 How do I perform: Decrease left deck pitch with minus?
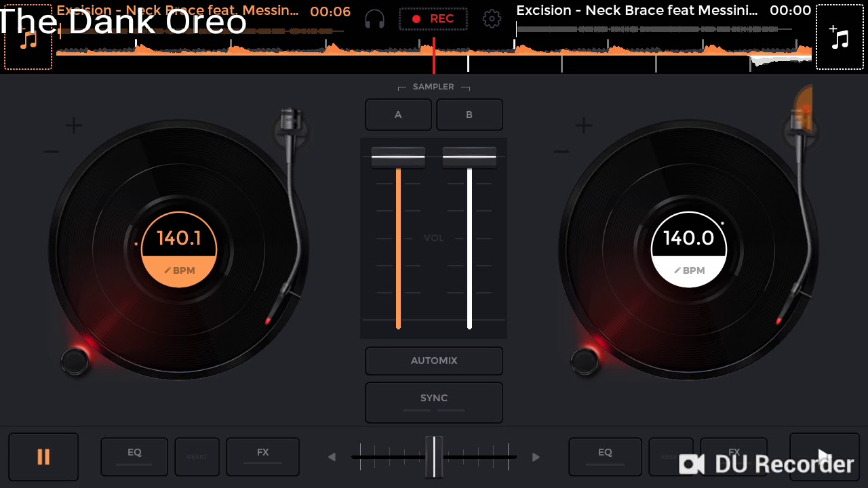(52, 152)
